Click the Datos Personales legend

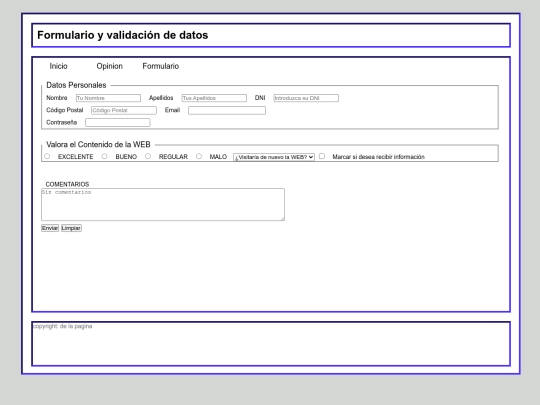click(x=76, y=85)
